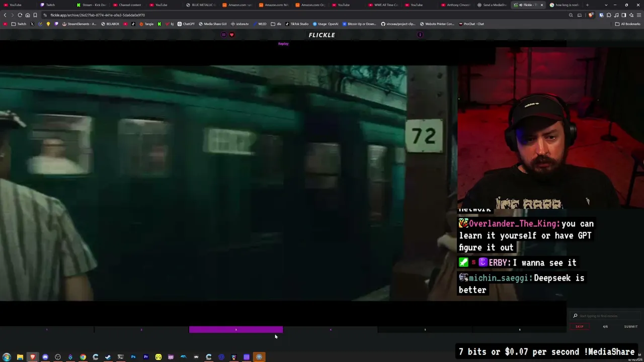Open StreamElements bookmark
The height and width of the screenshot is (362, 644).
pyautogui.click(x=79, y=24)
